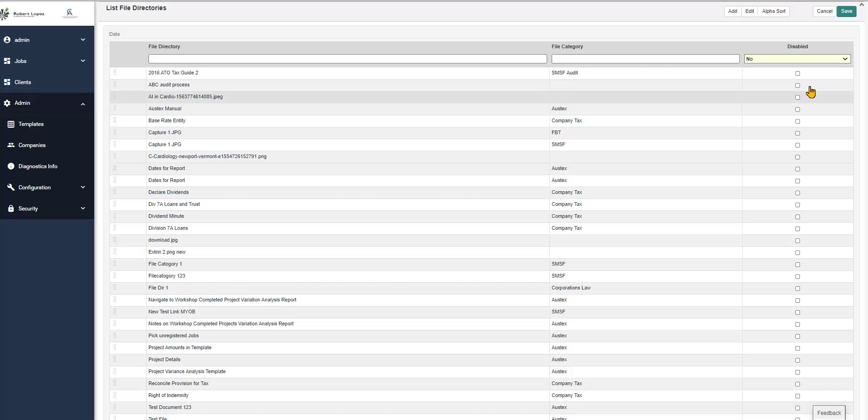Image resolution: width=868 pixels, height=420 pixels.
Task: Expand the Configuration menu chevron
Action: coord(83,187)
